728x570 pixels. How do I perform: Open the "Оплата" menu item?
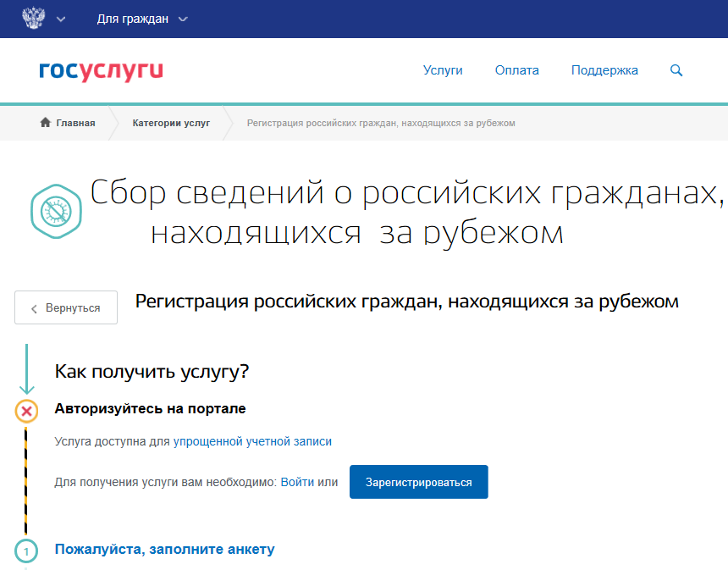point(516,70)
